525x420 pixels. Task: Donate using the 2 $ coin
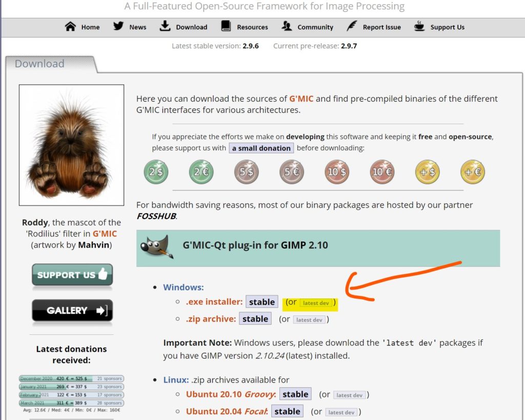156,172
